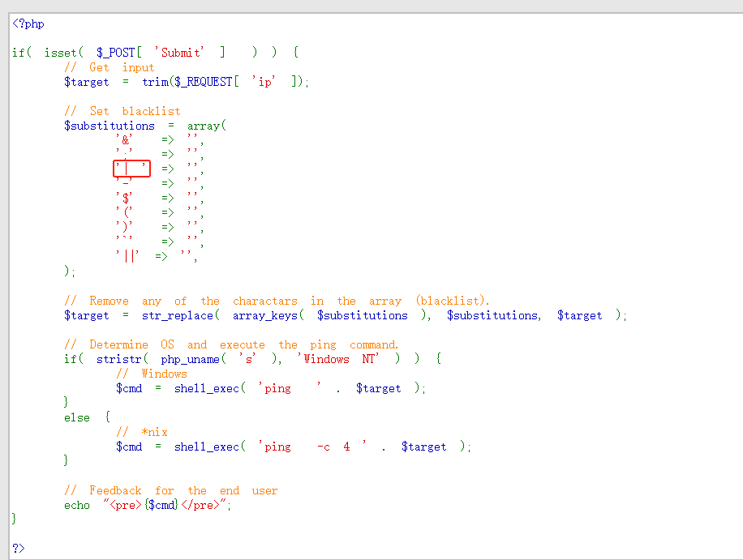
Task: Select the backtick blacklist key
Action: (125, 240)
